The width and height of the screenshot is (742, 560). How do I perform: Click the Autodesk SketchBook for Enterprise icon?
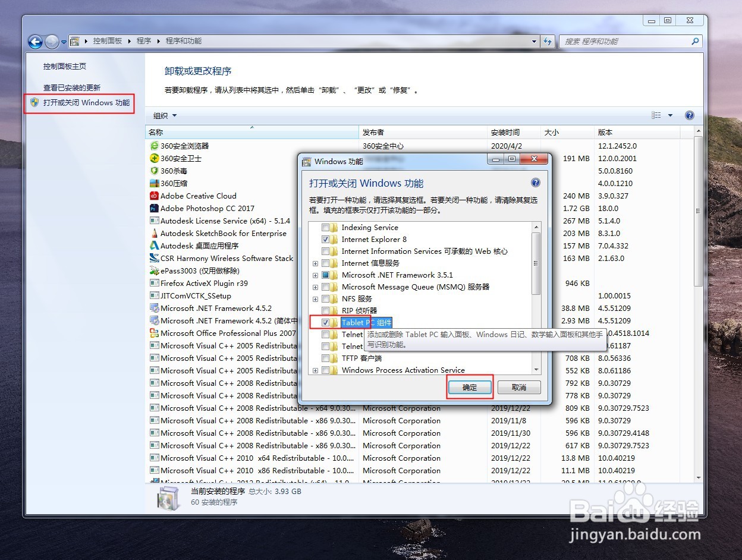click(x=155, y=233)
